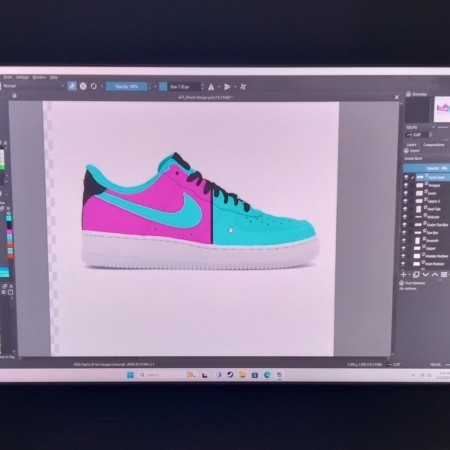Viewport: 450px width, 450px height.
Task: Open the layer blending mode dropdown in Layers
Action: [x=427, y=158]
